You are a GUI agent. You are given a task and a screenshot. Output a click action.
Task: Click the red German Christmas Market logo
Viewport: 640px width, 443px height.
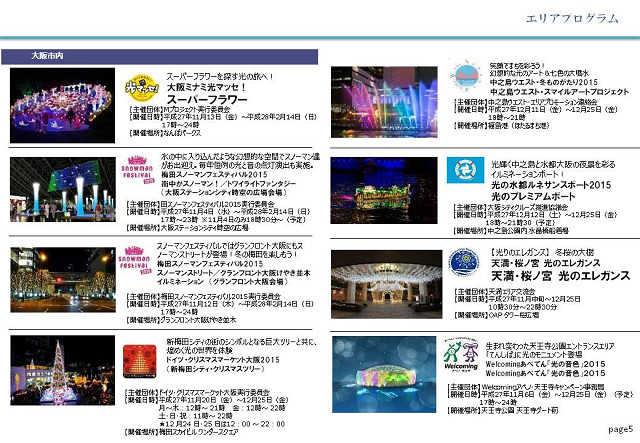137,359
